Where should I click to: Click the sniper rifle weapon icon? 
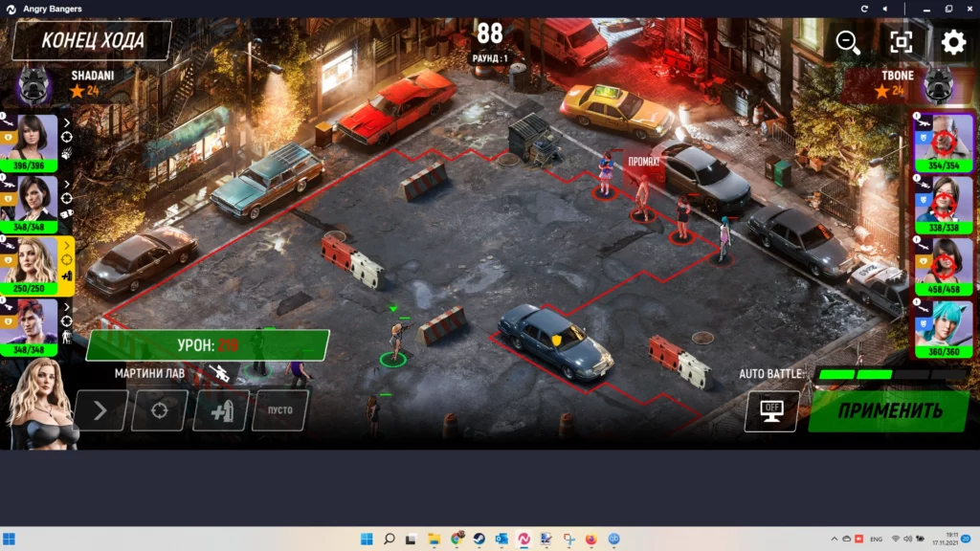pos(218,372)
